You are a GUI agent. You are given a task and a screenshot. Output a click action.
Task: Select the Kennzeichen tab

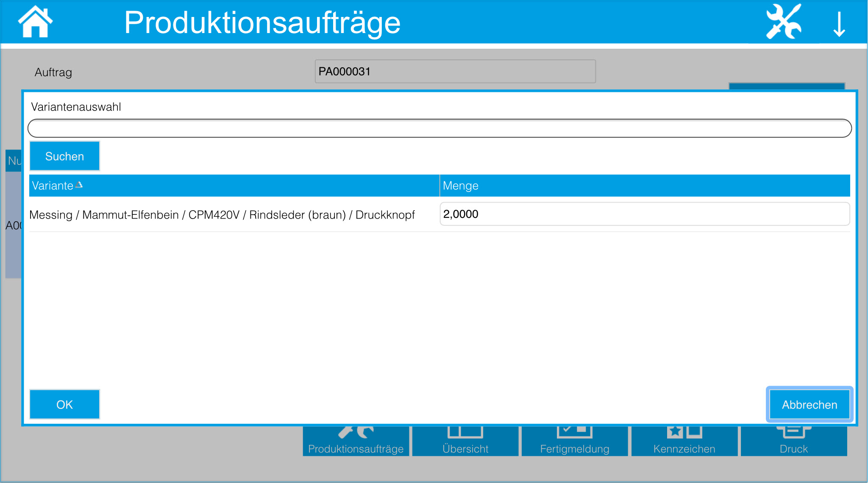(x=684, y=442)
